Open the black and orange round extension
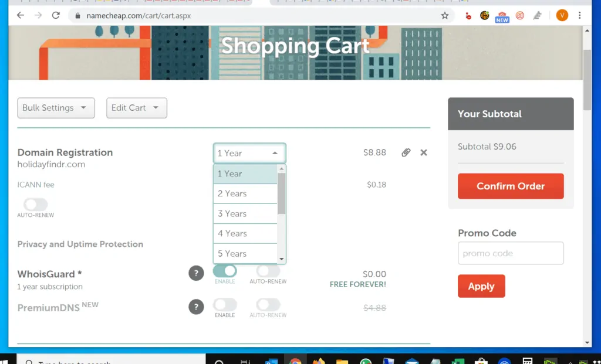601x364 pixels. (x=484, y=15)
